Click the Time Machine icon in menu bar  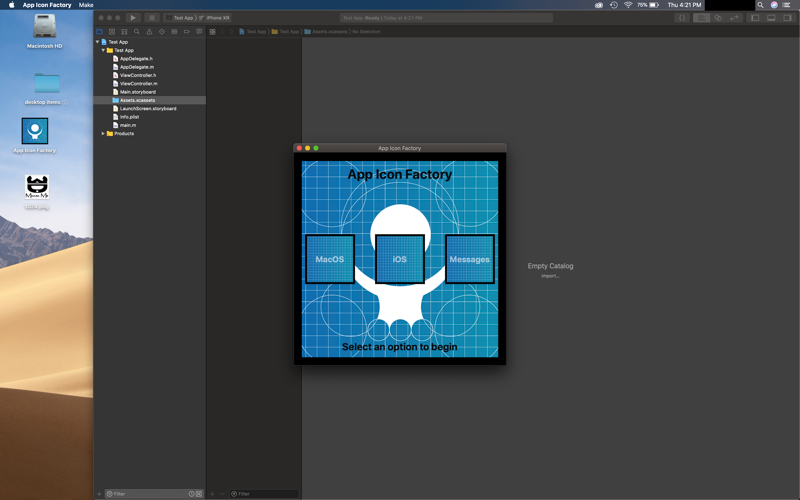tap(614, 5)
